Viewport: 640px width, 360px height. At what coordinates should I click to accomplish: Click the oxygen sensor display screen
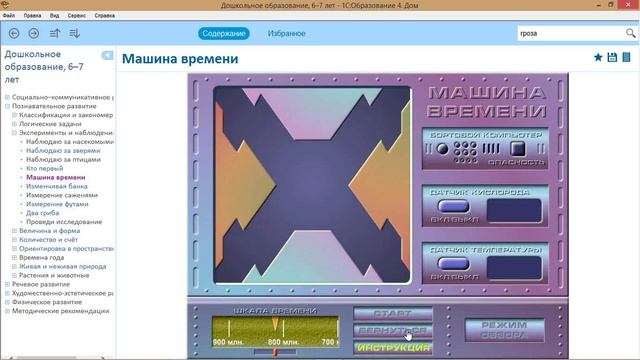[514, 211]
